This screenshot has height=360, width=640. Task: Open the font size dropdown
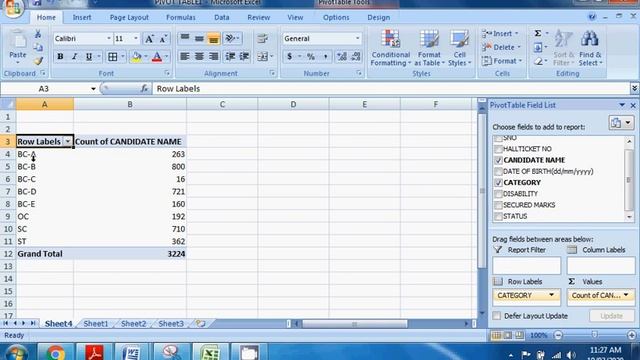tap(136, 39)
